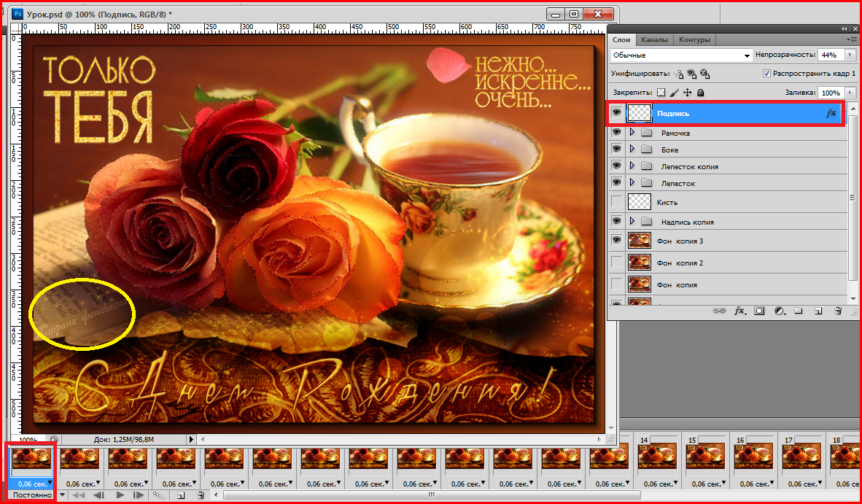The height and width of the screenshot is (504, 862).
Task: Click the tween frames icon
Action: (x=159, y=495)
